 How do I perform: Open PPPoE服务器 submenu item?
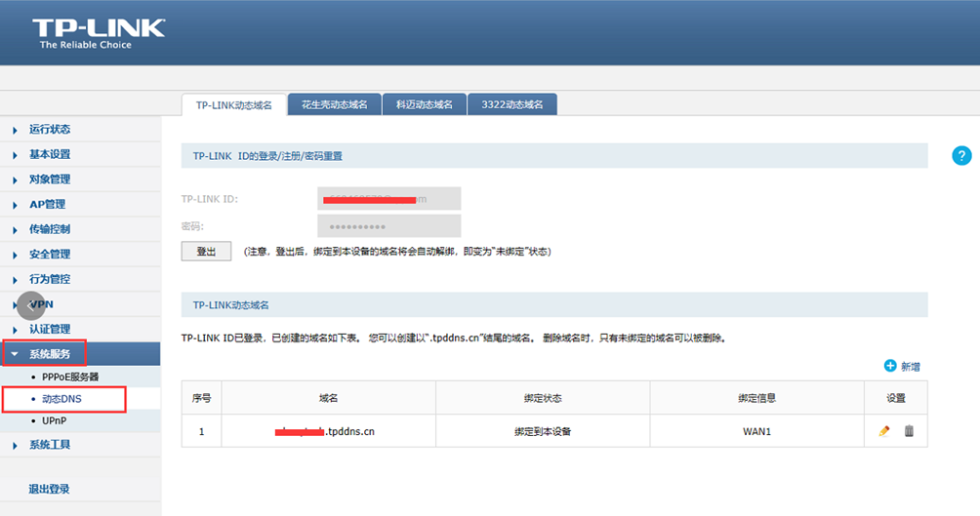70,377
